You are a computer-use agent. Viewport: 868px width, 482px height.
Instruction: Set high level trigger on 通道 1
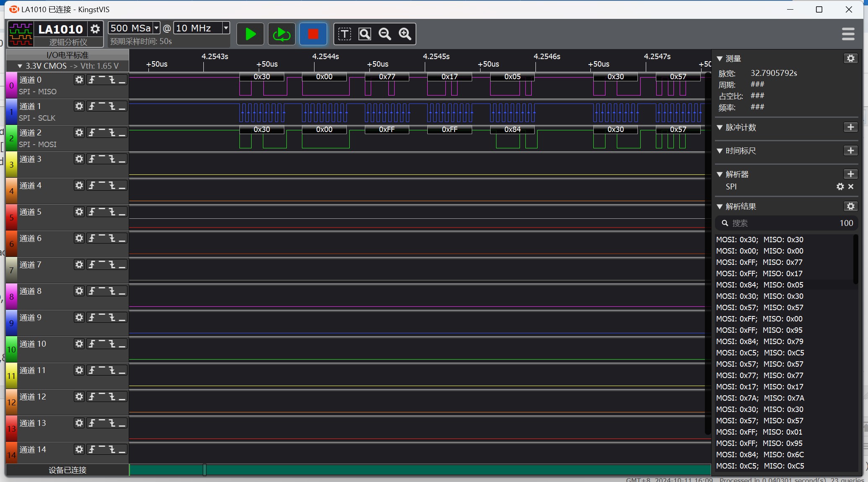[x=102, y=106]
